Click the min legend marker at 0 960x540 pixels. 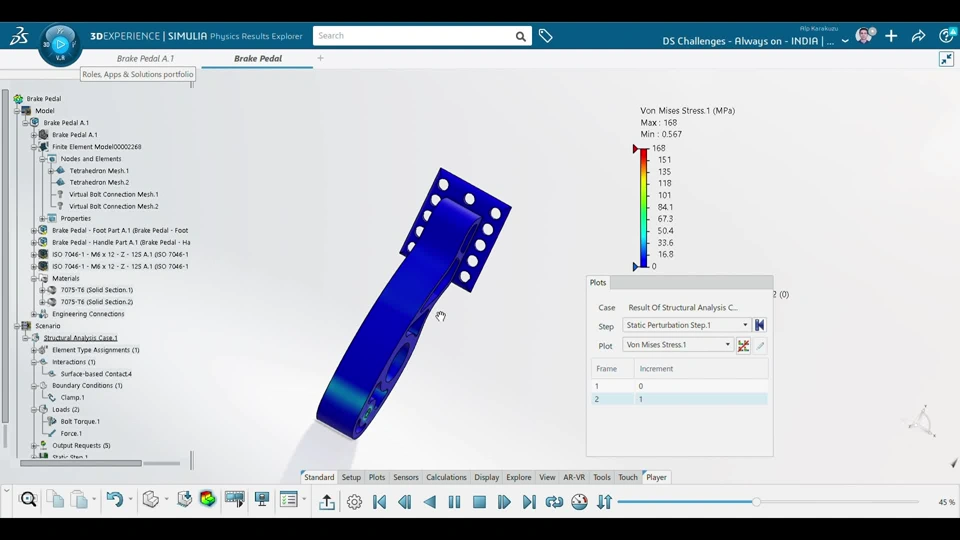pos(636,266)
